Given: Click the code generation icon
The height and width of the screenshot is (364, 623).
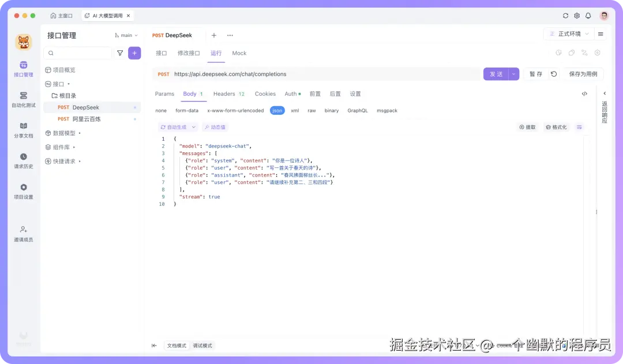Looking at the screenshot, I should click(584, 94).
